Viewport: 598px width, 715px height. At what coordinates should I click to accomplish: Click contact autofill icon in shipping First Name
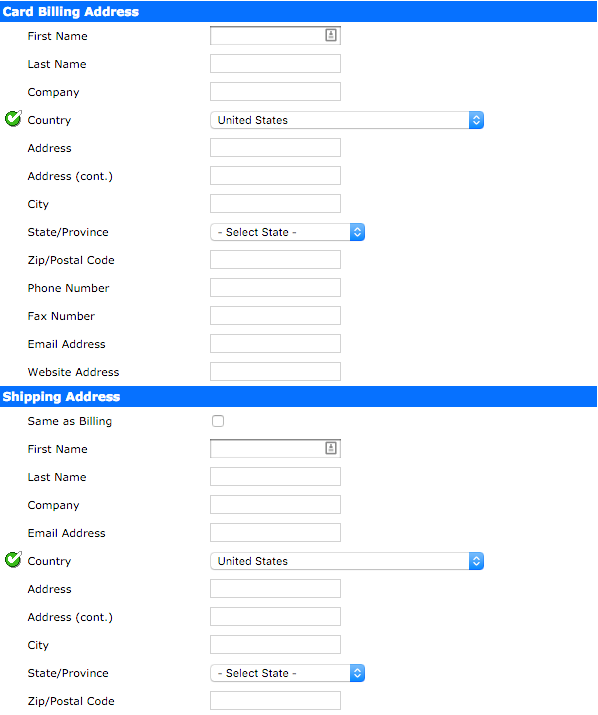[331, 448]
